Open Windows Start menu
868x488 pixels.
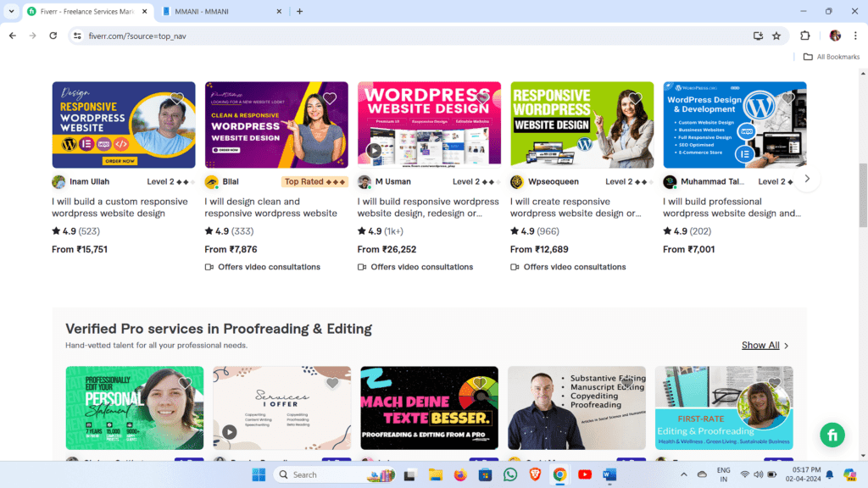[259, 474]
